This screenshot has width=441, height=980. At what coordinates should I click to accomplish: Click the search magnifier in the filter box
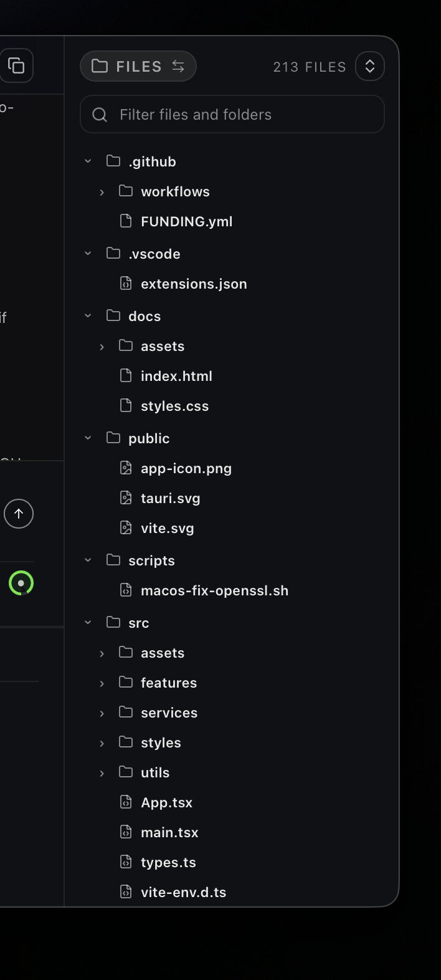coord(100,114)
